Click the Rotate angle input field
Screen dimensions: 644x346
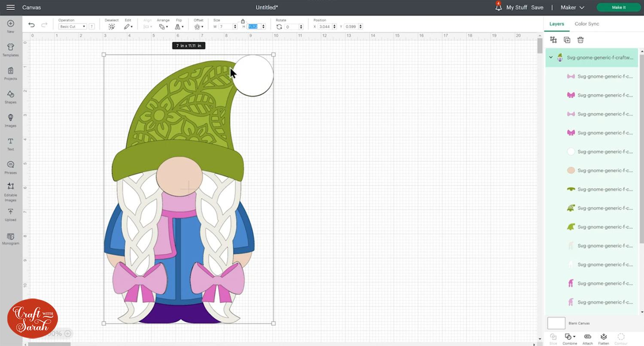coord(294,27)
